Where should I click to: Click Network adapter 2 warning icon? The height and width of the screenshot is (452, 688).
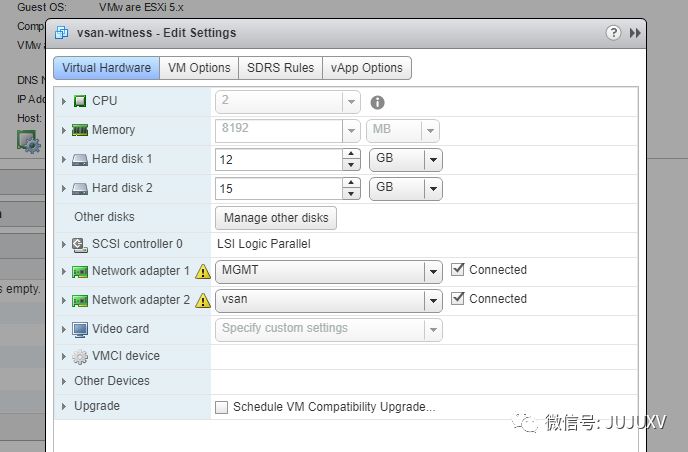tap(203, 301)
